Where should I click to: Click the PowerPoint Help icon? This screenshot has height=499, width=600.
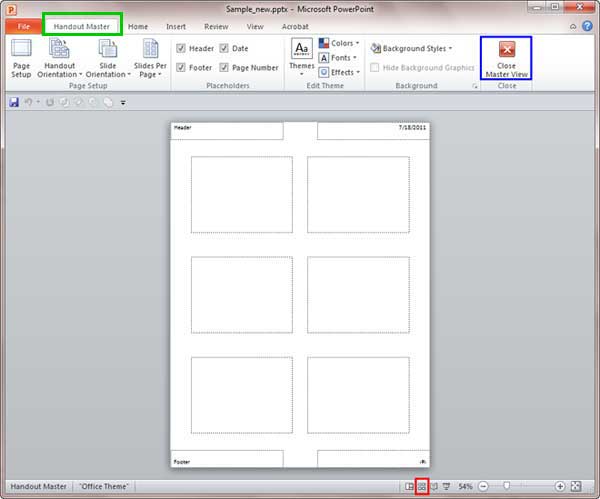tap(587, 26)
